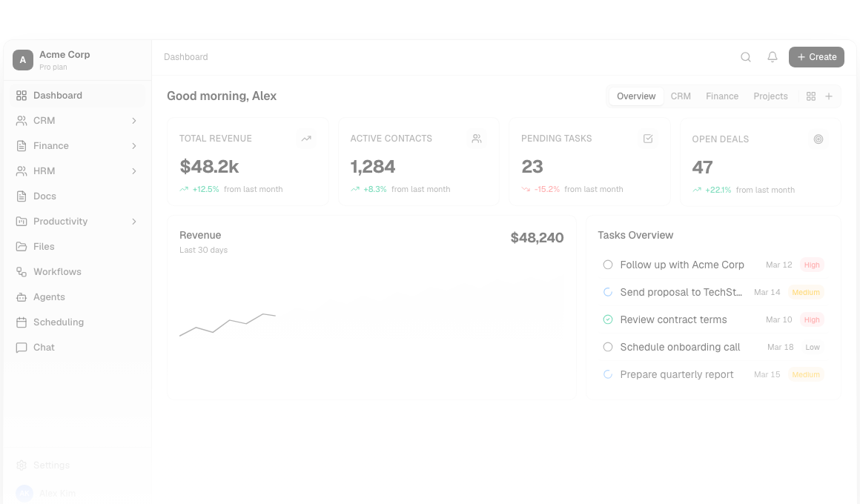This screenshot has width=860, height=504.
Task: Click Pending Tasks checkbox icon
Action: 648,139
